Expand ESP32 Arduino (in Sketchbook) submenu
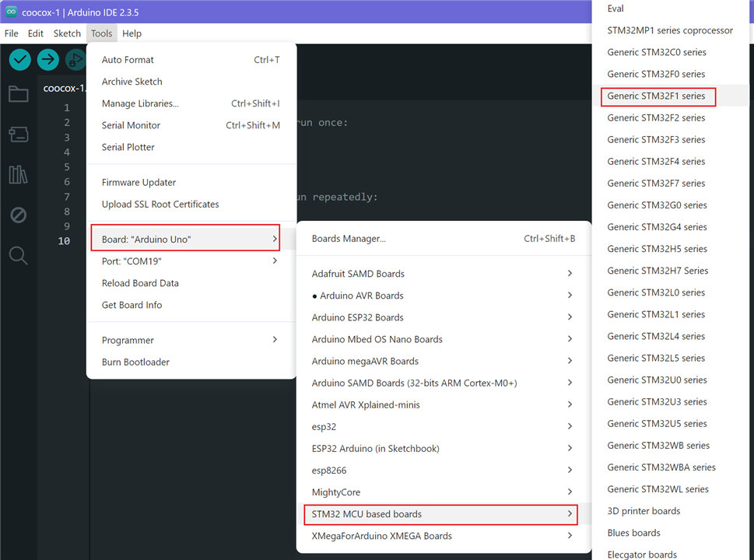The height and width of the screenshot is (560, 754). coord(444,449)
